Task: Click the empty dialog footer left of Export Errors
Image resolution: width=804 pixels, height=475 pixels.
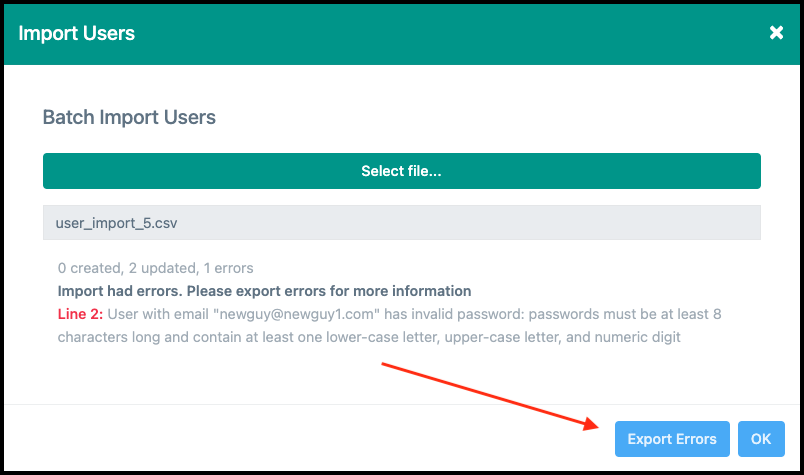Action: pyautogui.click(x=300, y=439)
